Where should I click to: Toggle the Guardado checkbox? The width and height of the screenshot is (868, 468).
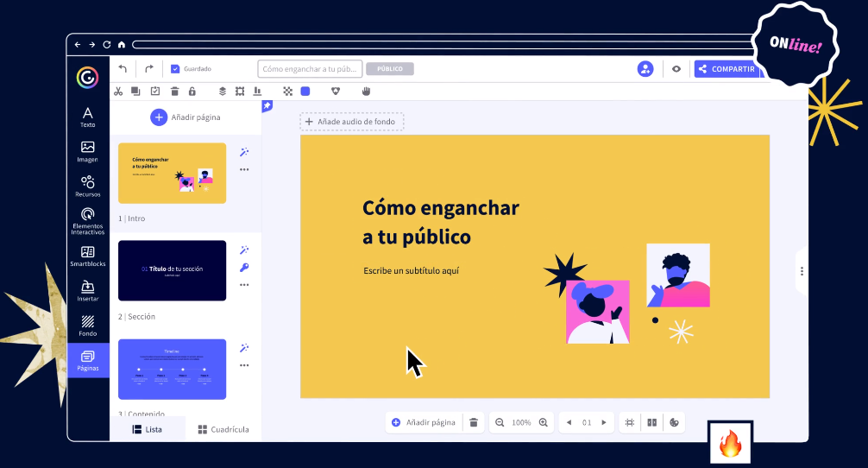(x=175, y=69)
